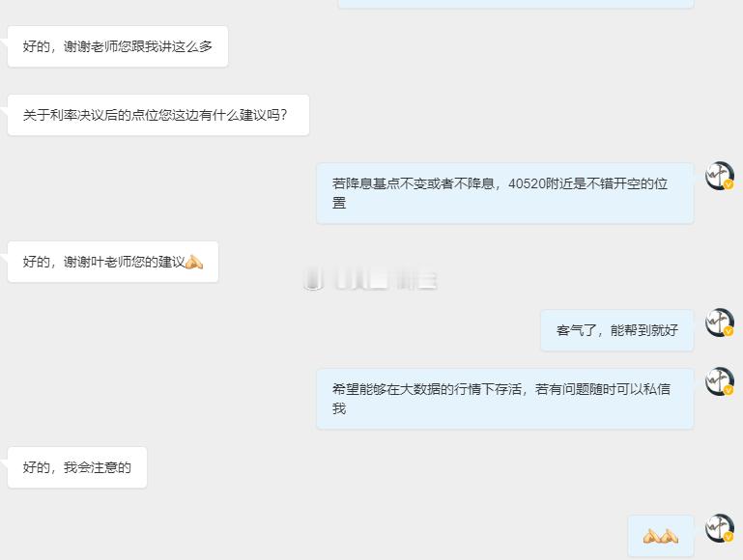
Task: Click the number 40520 in the reply
Action: click(527, 183)
